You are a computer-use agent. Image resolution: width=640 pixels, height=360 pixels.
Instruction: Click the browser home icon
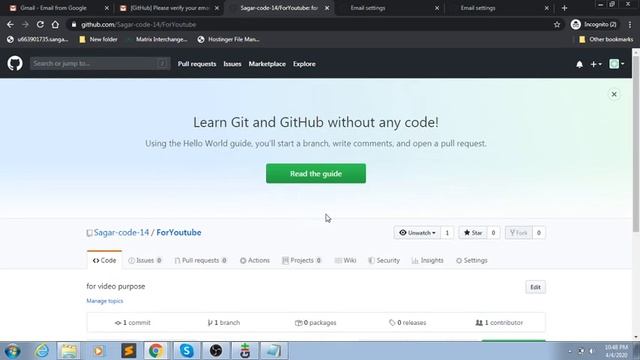point(55,24)
